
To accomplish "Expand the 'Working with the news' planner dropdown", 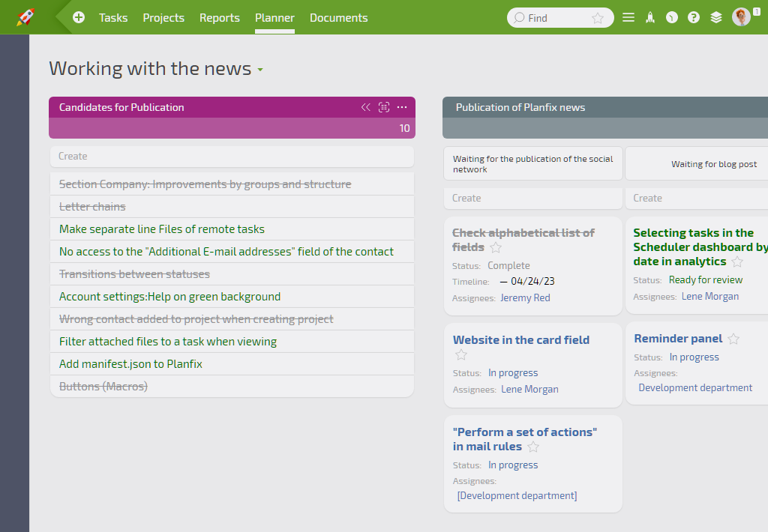I will pos(260,70).
